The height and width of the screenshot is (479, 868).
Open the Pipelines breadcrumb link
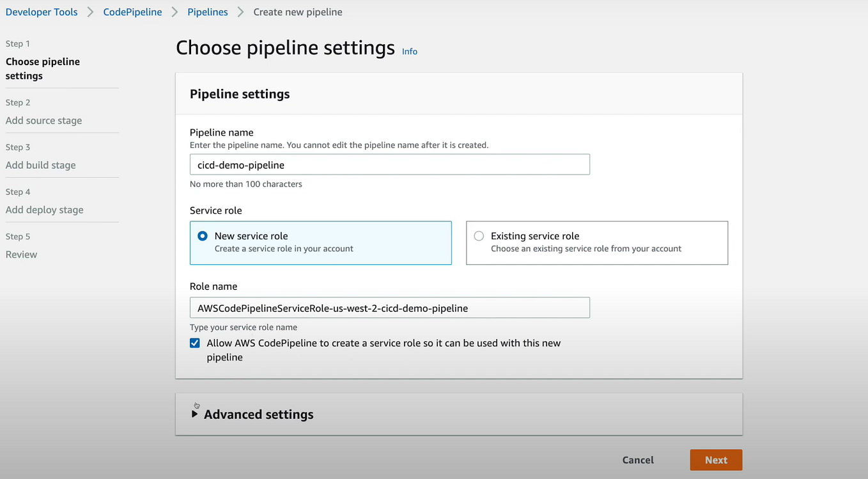pos(208,12)
